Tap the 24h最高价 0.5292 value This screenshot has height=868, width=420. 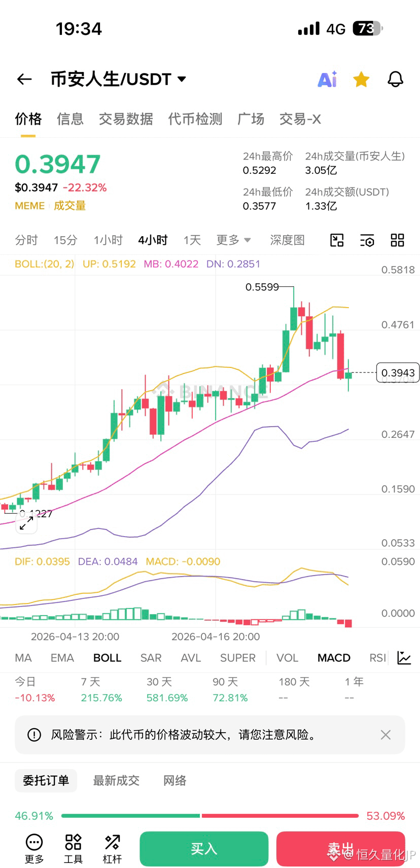[259, 170]
